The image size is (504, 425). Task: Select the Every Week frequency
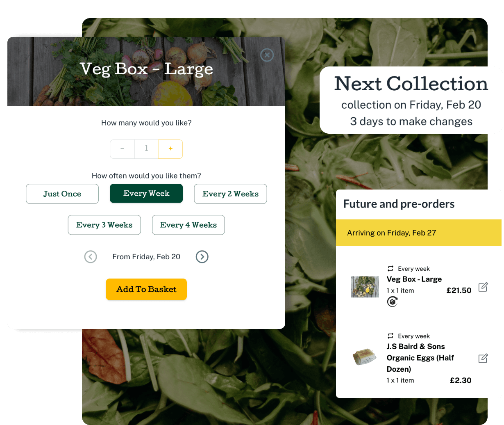[x=146, y=193]
